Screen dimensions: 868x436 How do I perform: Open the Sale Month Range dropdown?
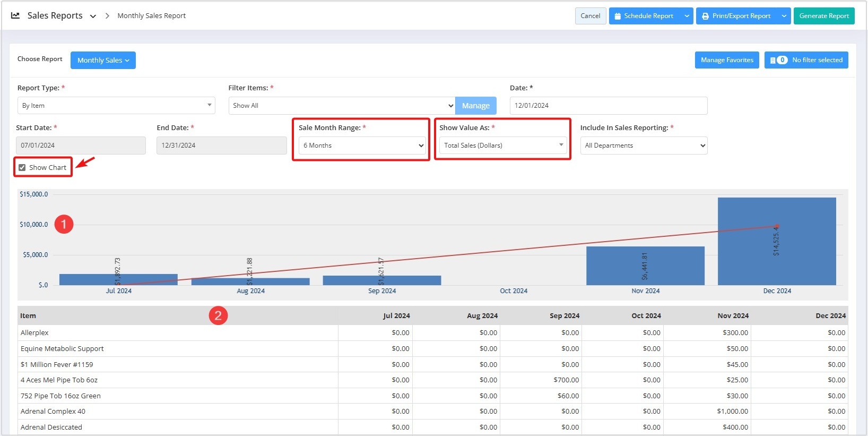coord(362,146)
